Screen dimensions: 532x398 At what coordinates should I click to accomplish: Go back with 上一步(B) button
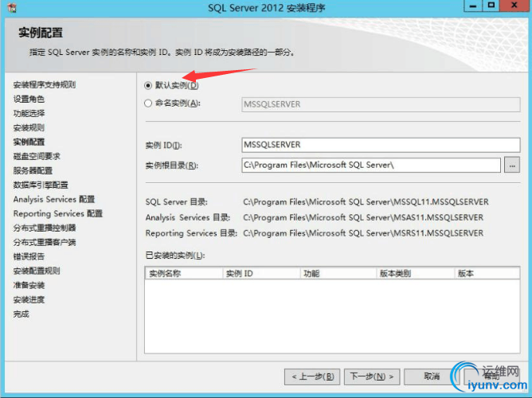point(312,377)
